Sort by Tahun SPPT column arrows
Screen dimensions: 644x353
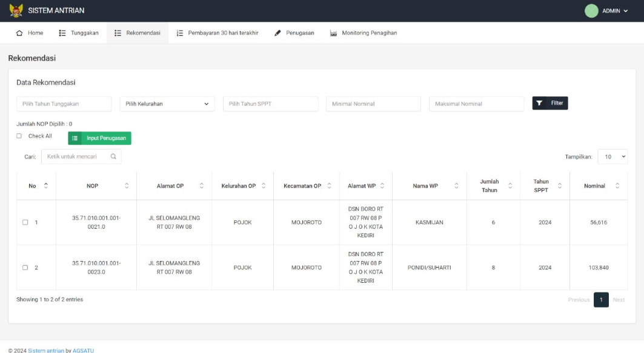click(560, 185)
